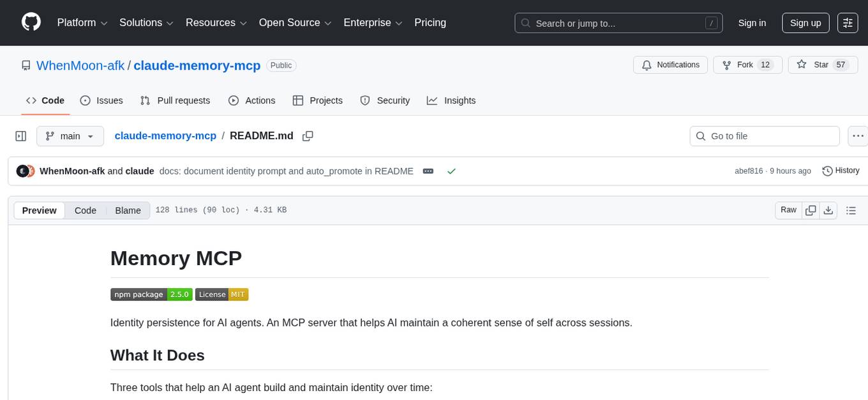Click the GitHub octocat logo
Viewport: 868px width, 400px height.
(31, 22)
